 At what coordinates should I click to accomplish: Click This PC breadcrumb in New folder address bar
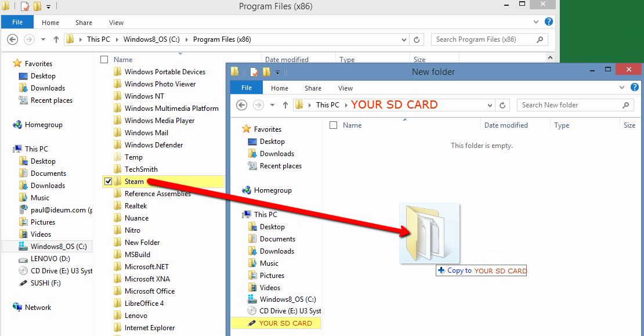[328, 105]
